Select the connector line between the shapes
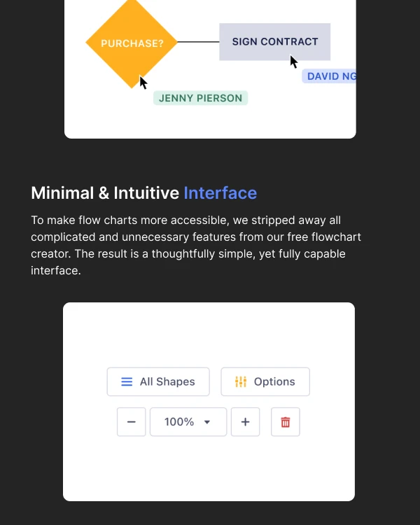Screen dimensions: 420x525 click(198, 42)
